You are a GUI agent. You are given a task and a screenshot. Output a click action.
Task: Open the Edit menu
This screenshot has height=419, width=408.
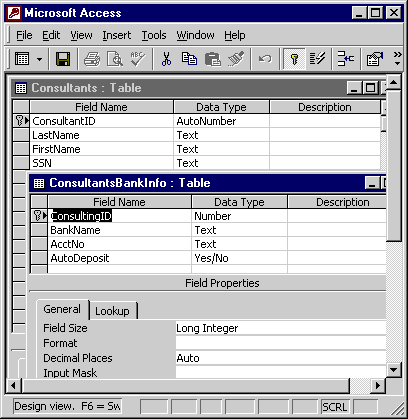[51, 35]
